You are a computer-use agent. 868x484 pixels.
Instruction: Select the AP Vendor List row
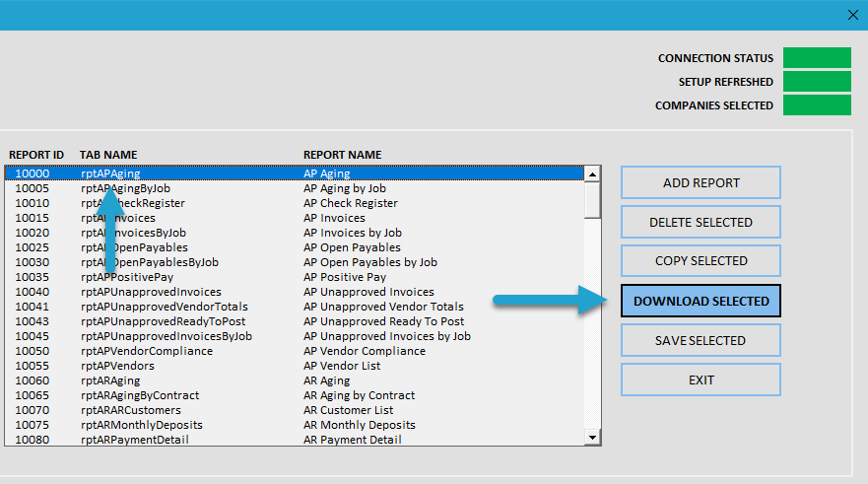pos(295,366)
